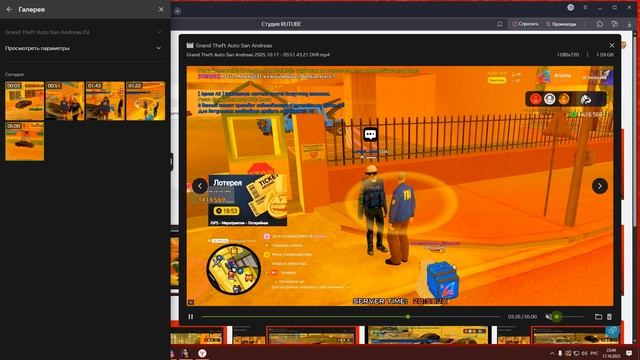
Task: Adjust the volume slider in the video player
Action: 568,317
